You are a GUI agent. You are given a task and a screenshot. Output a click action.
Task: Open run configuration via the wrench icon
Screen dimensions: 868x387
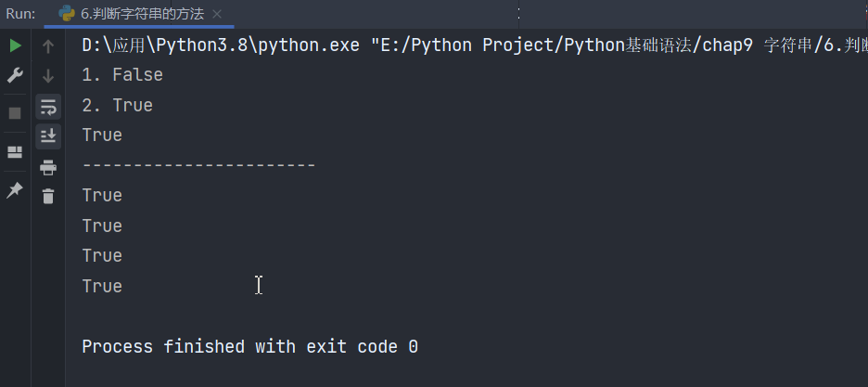[15, 75]
